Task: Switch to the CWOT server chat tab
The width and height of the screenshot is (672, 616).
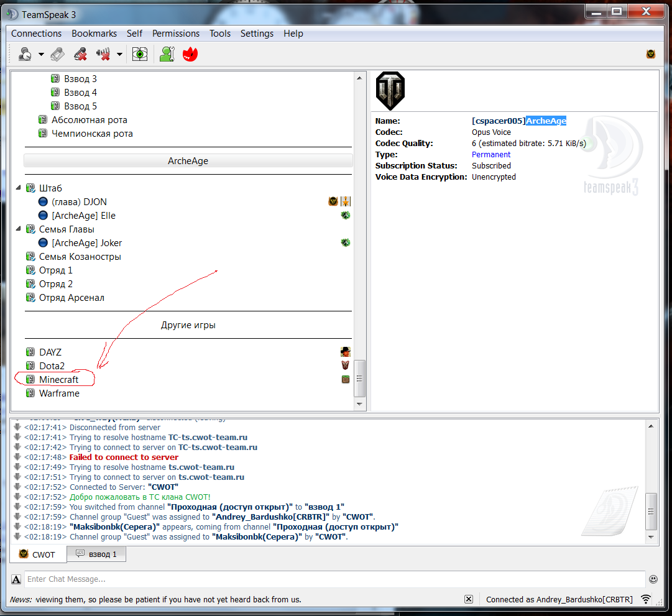Action: [x=38, y=554]
